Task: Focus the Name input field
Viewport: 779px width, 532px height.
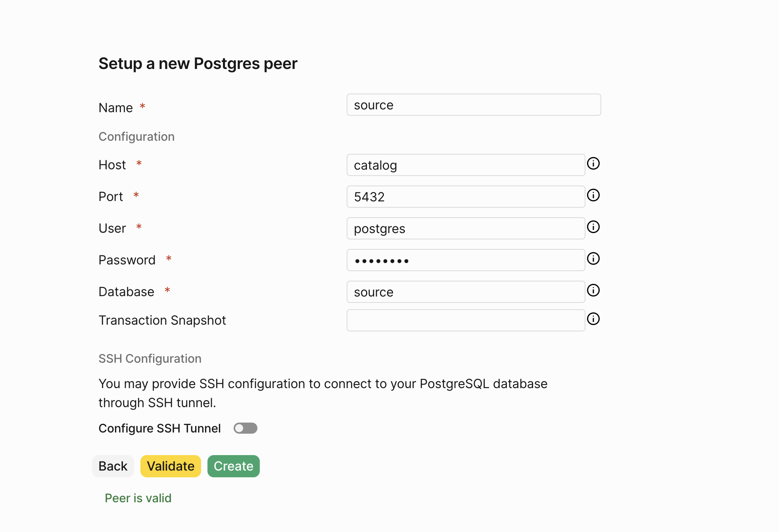Action: click(474, 105)
